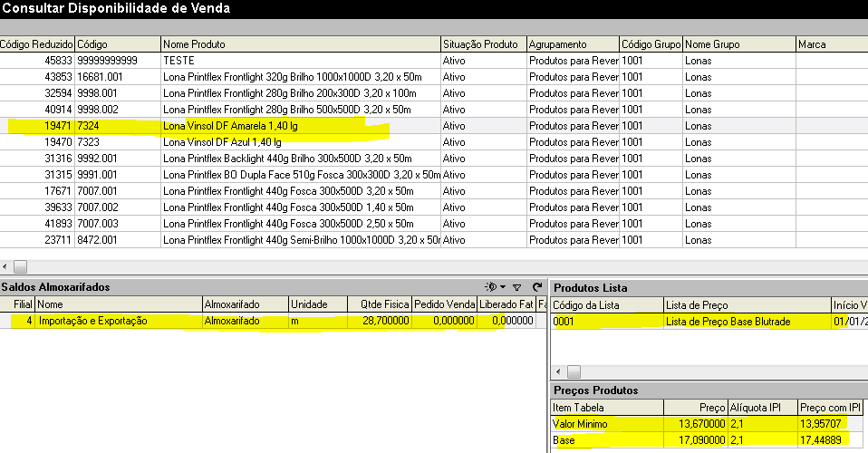Select Frontlight 280g Brilho 500x500D row

[434, 109]
